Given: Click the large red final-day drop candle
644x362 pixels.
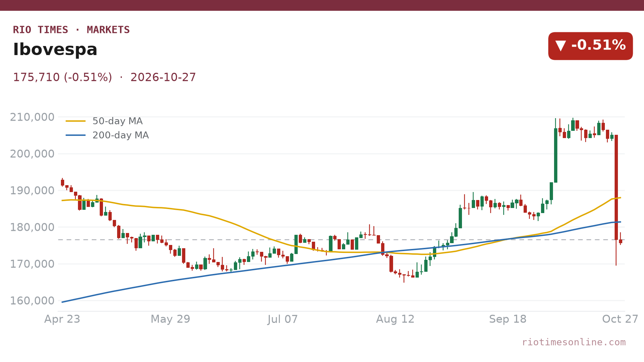Looking at the screenshot, I should [616, 187].
